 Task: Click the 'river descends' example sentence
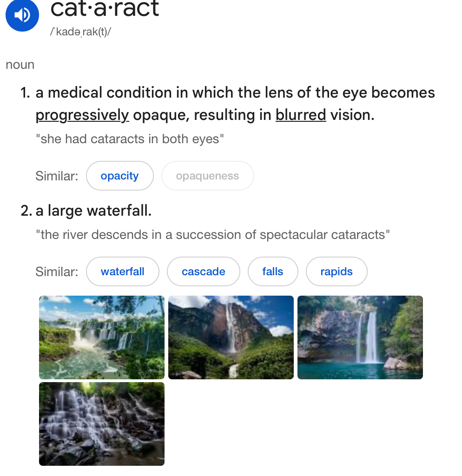pyautogui.click(x=212, y=235)
